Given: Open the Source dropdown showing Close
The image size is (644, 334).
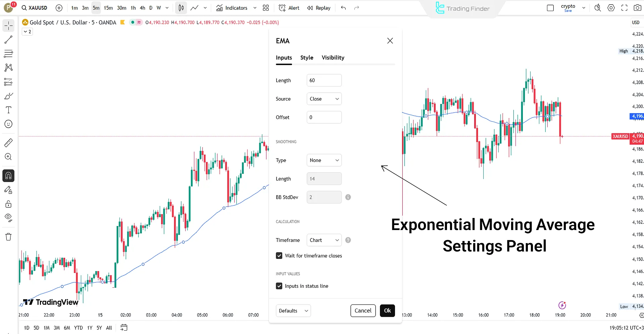Looking at the screenshot, I should pyautogui.click(x=324, y=99).
